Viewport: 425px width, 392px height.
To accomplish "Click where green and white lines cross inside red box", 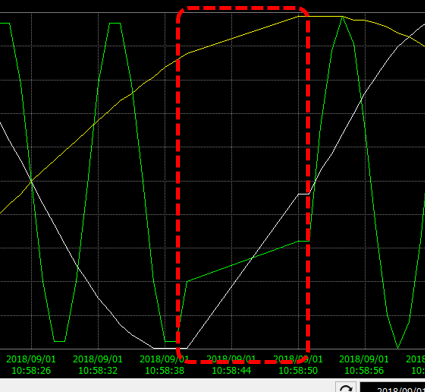I will click(x=252, y=257).
